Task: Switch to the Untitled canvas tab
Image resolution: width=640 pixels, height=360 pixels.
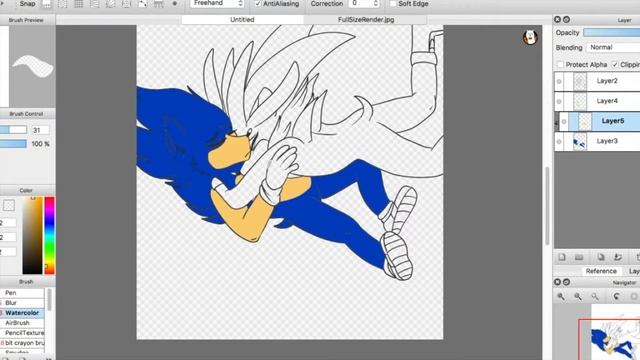Action: click(242, 20)
